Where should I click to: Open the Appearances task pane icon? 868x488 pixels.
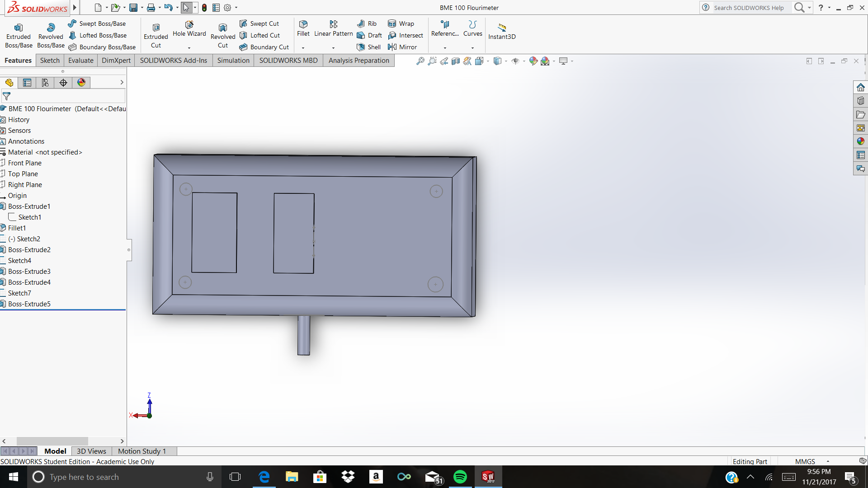click(860, 141)
